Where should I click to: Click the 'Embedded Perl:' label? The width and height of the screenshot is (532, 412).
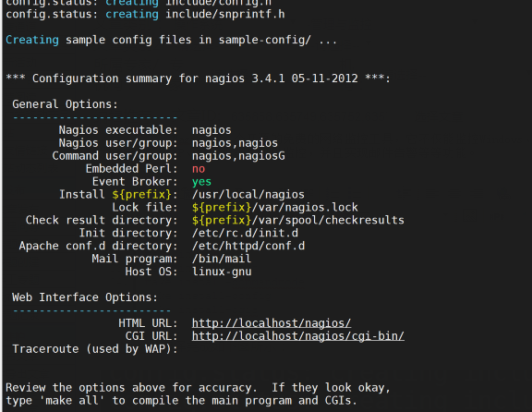131,169
